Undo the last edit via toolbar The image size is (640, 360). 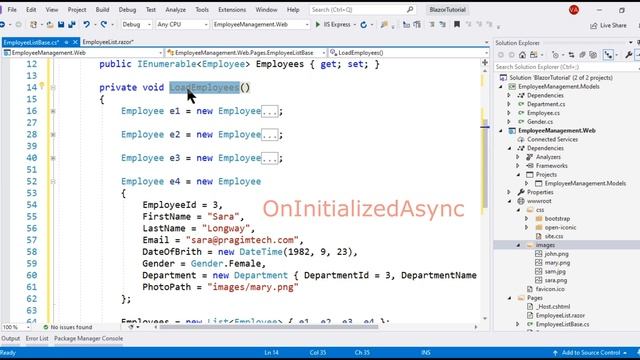point(86,24)
